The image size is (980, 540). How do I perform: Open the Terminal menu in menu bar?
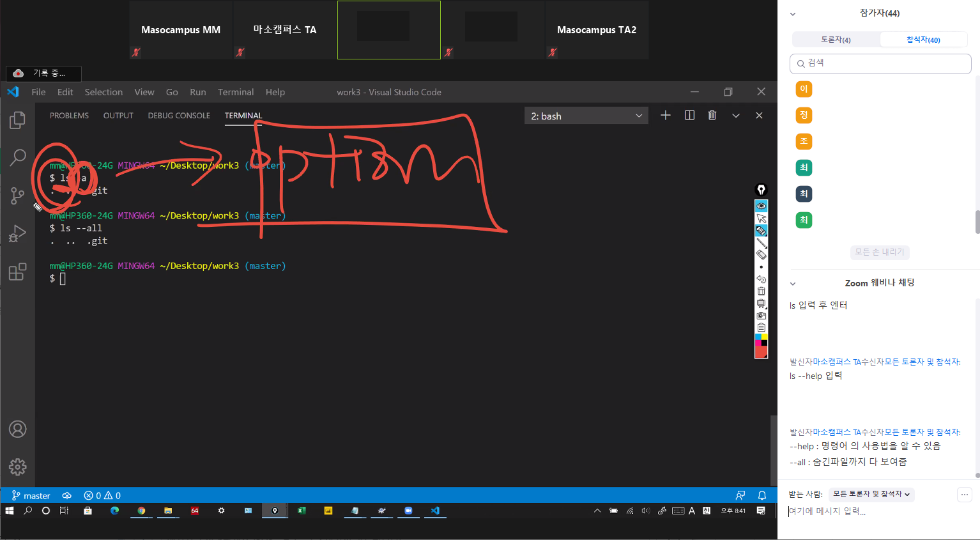[235, 92]
